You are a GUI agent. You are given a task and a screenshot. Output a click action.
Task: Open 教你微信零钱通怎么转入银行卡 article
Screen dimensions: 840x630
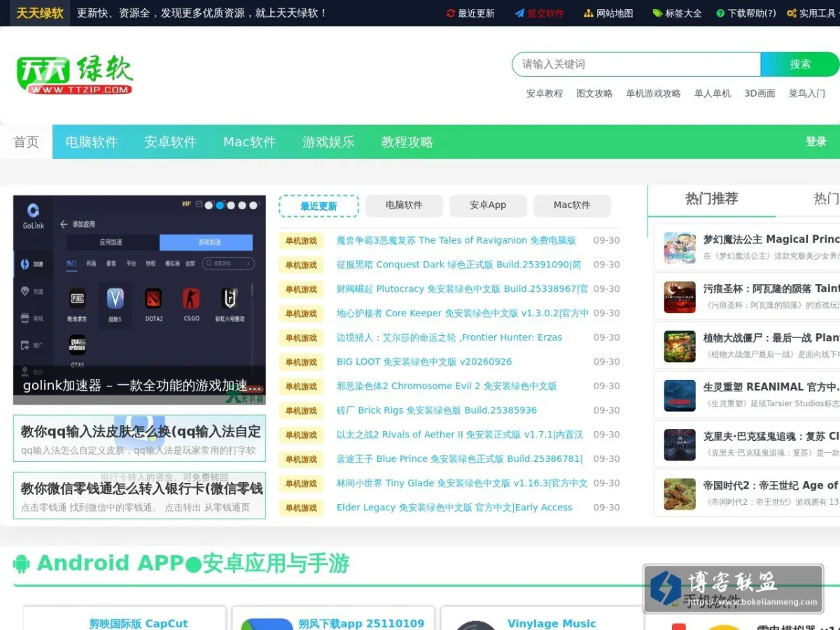pyautogui.click(x=139, y=496)
